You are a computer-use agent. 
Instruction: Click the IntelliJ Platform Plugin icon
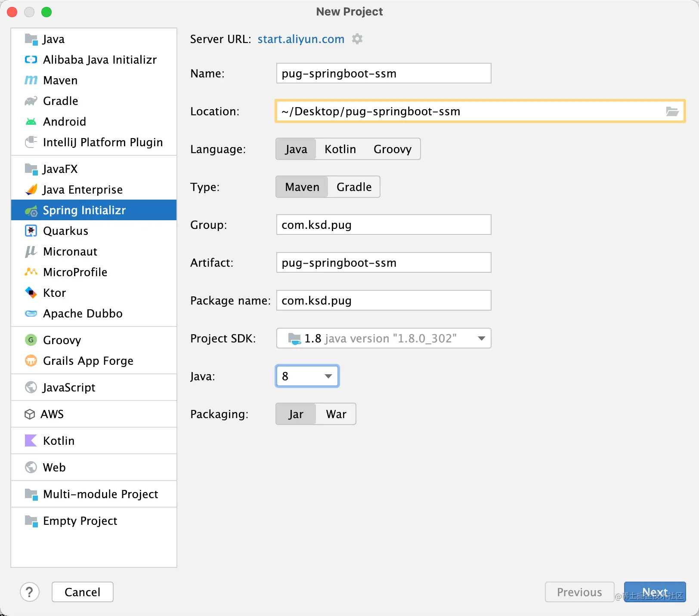coord(31,142)
